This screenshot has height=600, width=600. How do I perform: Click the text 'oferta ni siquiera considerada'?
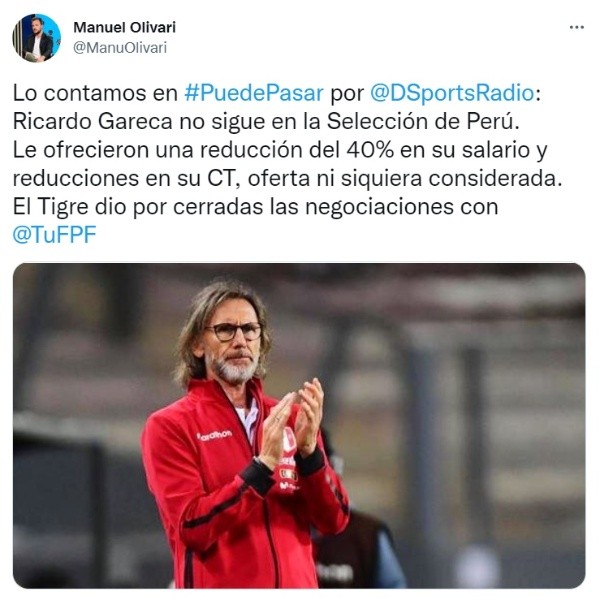click(x=404, y=178)
